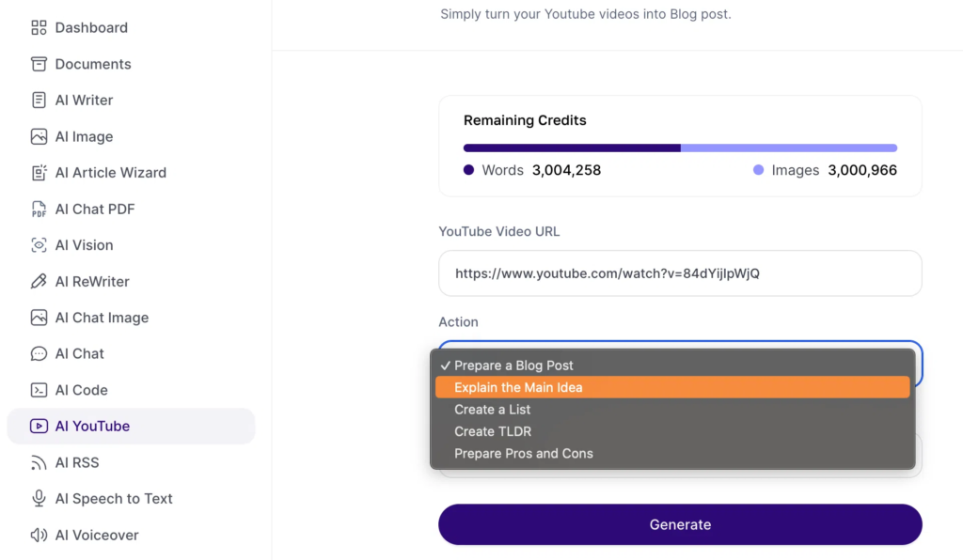The height and width of the screenshot is (560, 963).
Task: Click the Remaining Credits progress bar
Action: click(x=680, y=148)
